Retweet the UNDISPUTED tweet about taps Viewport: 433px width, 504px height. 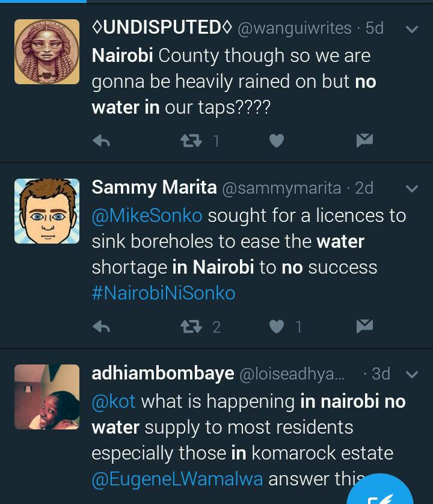tap(192, 141)
